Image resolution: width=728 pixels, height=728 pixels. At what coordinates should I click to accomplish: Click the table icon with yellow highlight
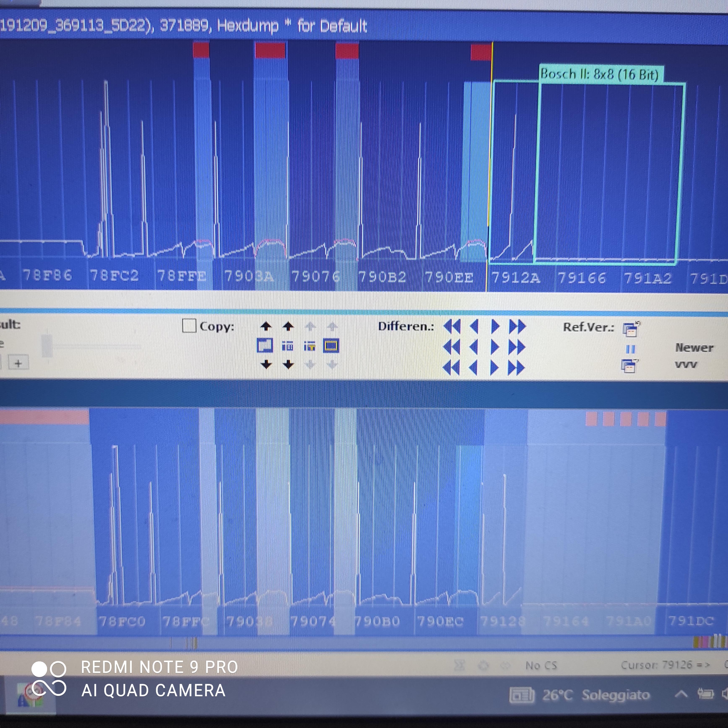click(309, 346)
